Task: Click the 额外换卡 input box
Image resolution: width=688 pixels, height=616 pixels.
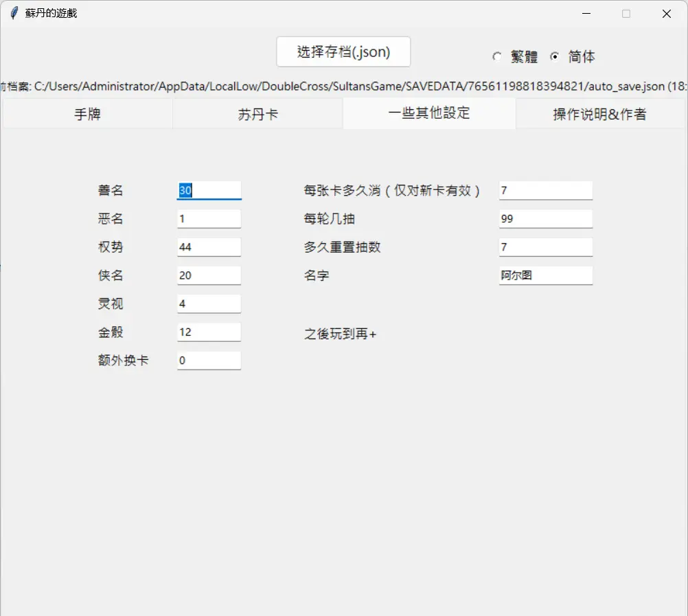Action: [x=209, y=361]
